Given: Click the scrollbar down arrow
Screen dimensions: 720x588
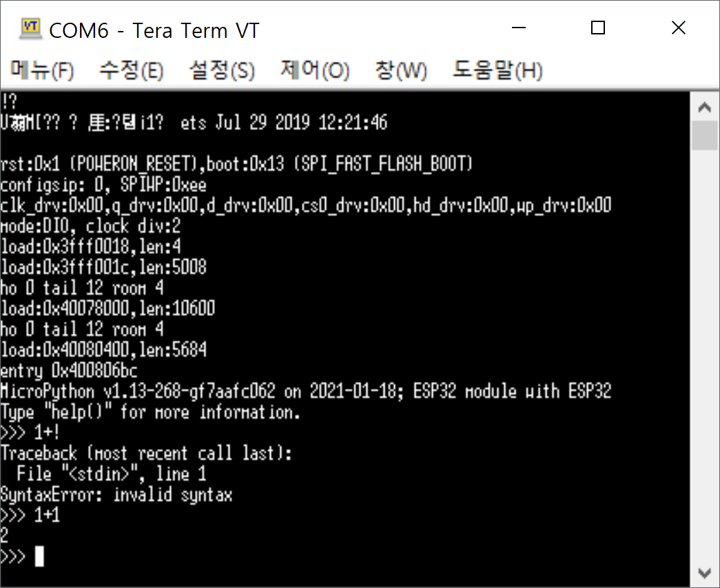Looking at the screenshot, I should pyautogui.click(x=705, y=573).
